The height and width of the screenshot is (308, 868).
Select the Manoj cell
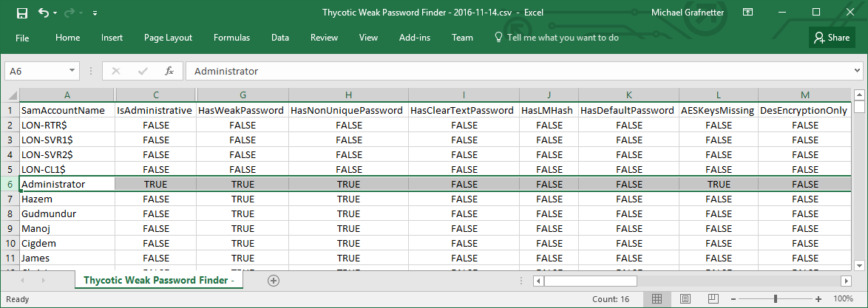(x=67, y=228)
